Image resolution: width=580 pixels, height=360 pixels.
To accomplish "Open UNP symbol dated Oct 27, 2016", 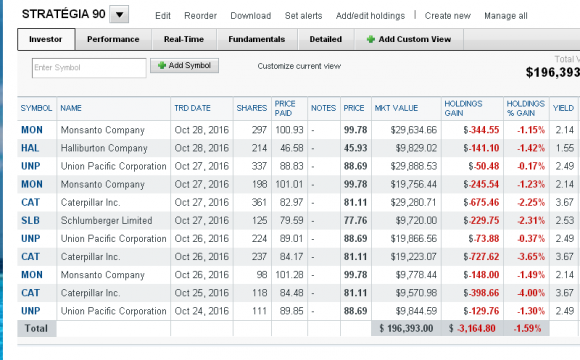I will [31, 166].
